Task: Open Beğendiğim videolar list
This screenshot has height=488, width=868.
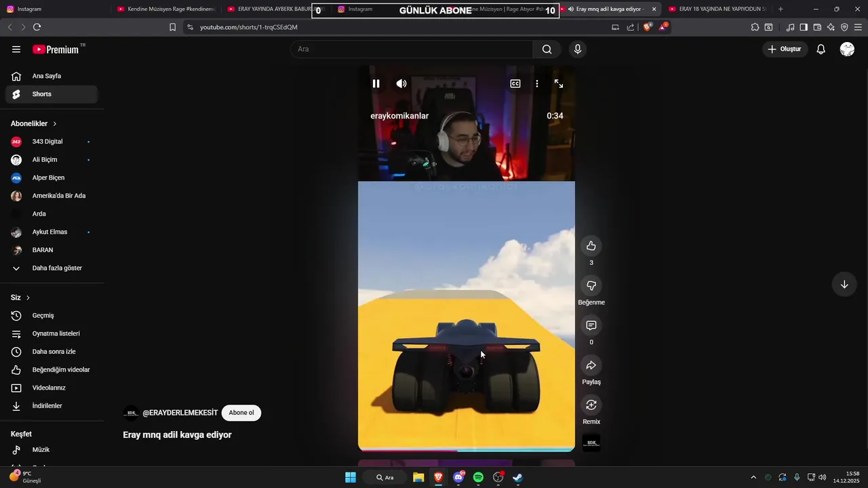Action: (52, 369)
